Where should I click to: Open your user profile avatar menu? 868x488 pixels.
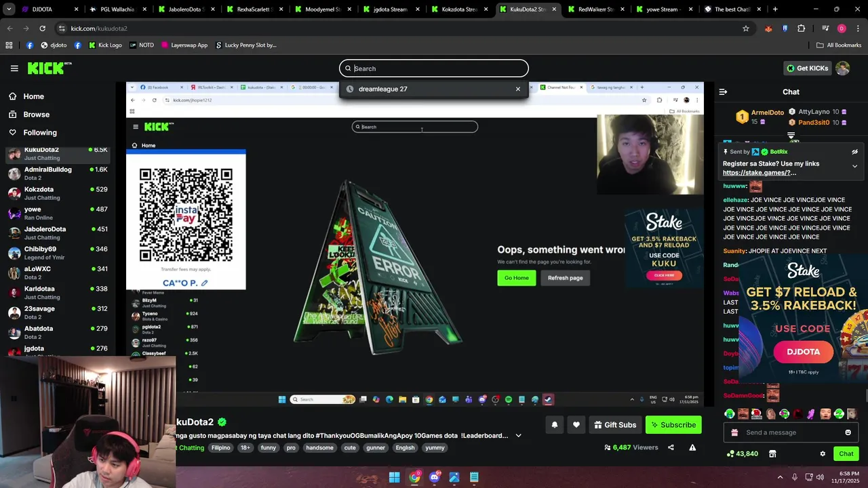pyautogui.click(x=843, y=68)
